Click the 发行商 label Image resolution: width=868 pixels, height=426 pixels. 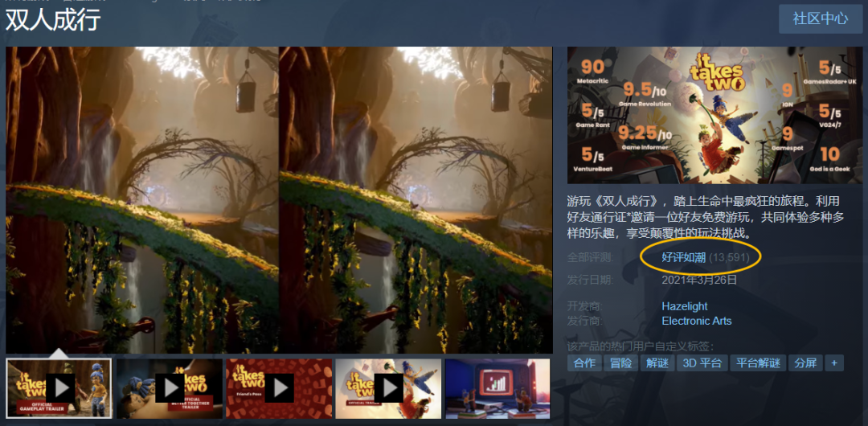click(585, 321)
